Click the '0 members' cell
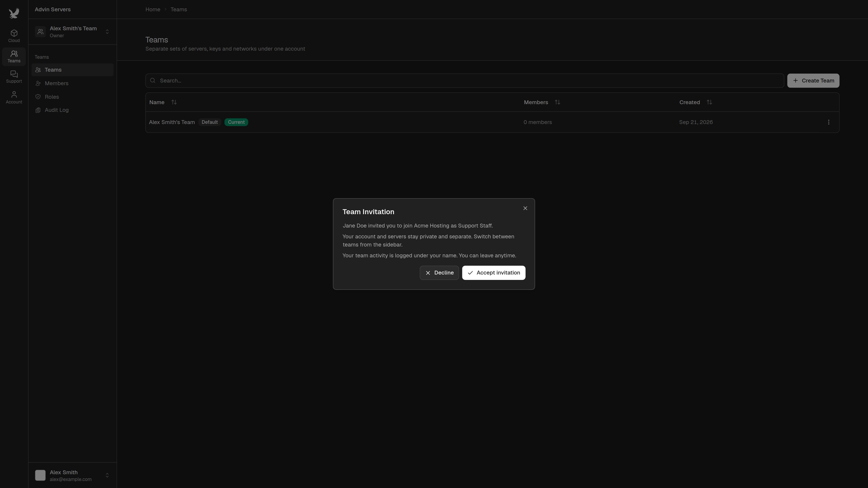This screenshot has height=488, width=868. click(538, 122)
